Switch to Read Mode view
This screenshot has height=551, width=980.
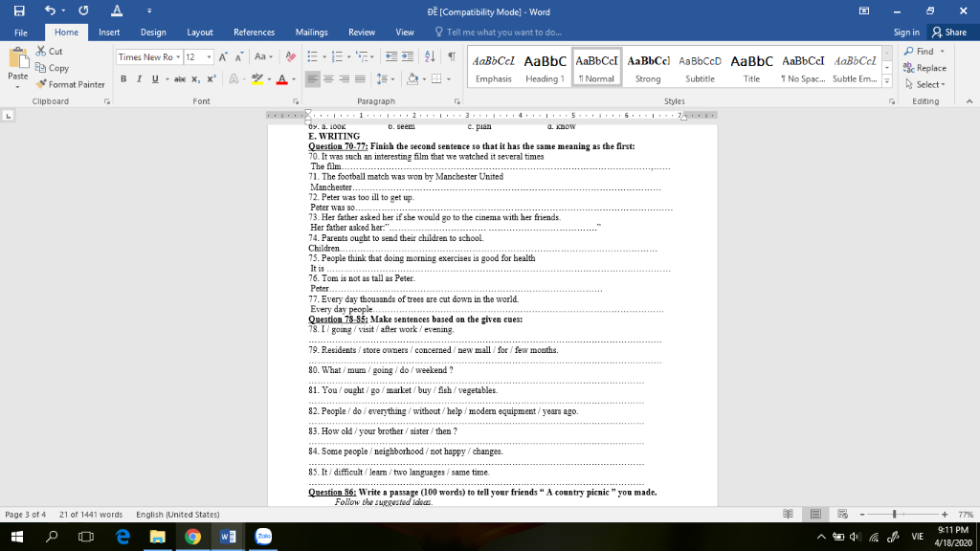point(789,514)
